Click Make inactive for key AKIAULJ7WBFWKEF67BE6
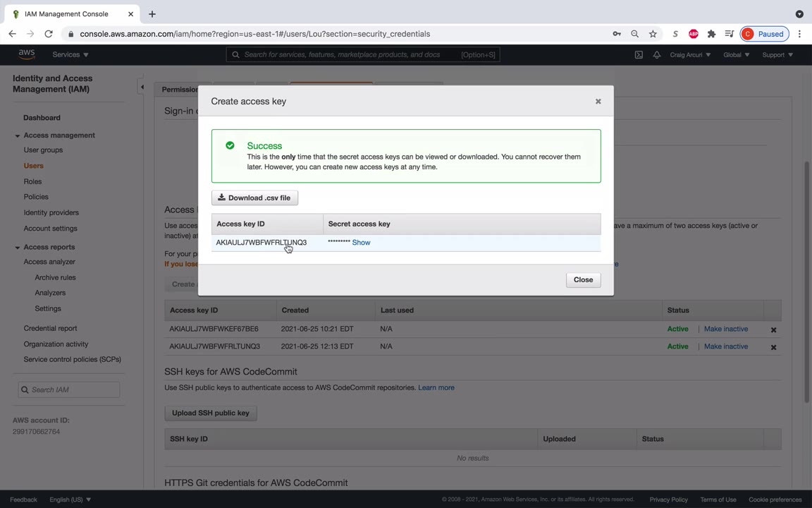 pyautogui.click(x=725, y=329)
